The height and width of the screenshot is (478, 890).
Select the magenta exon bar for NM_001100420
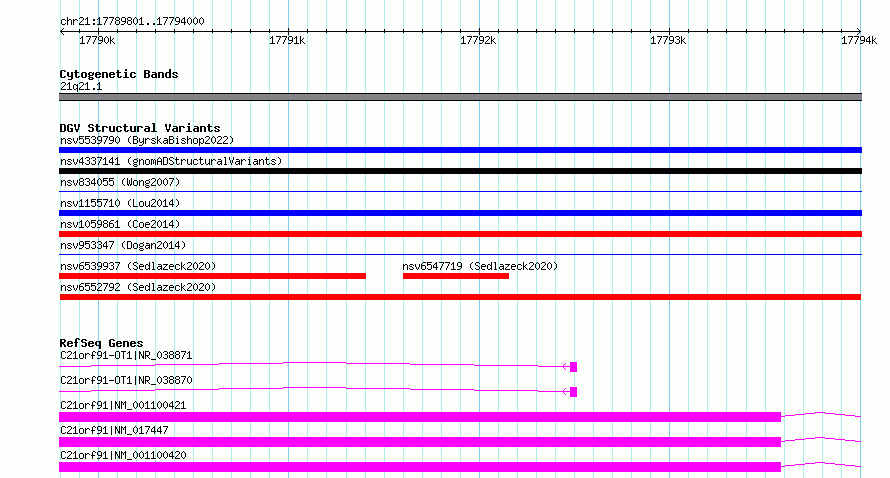click(420, 467)
